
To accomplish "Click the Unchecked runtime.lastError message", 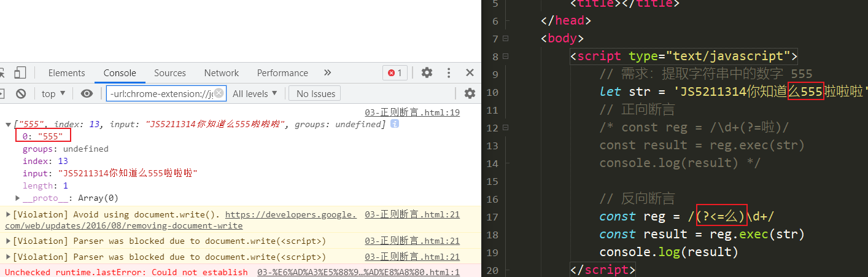I will coord(126,271).
